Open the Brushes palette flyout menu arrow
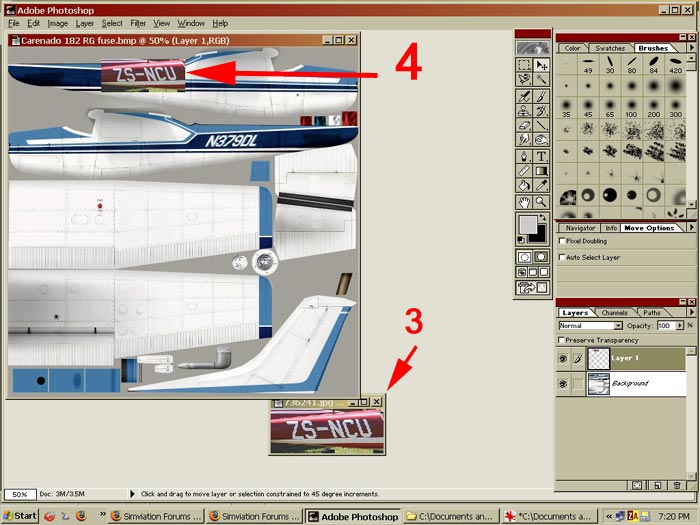Image resolution: width=700 pixels, height=525 pixels. coord(691,47)
